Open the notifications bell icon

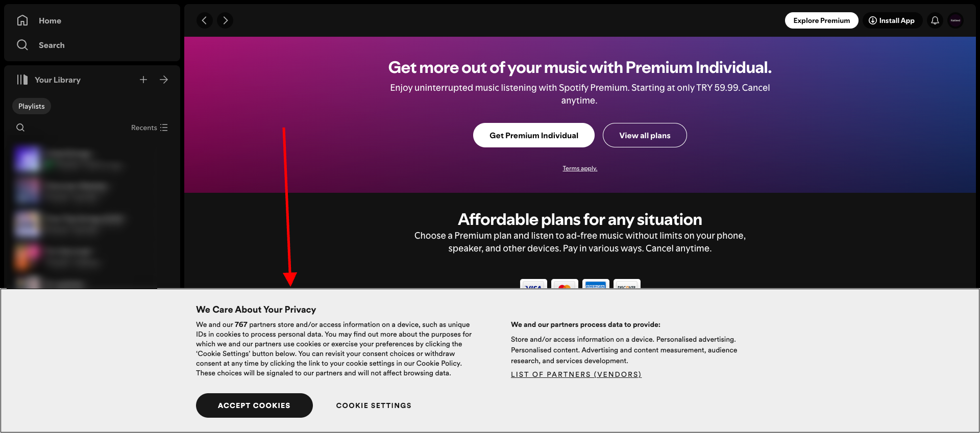[x=935, y=20]
